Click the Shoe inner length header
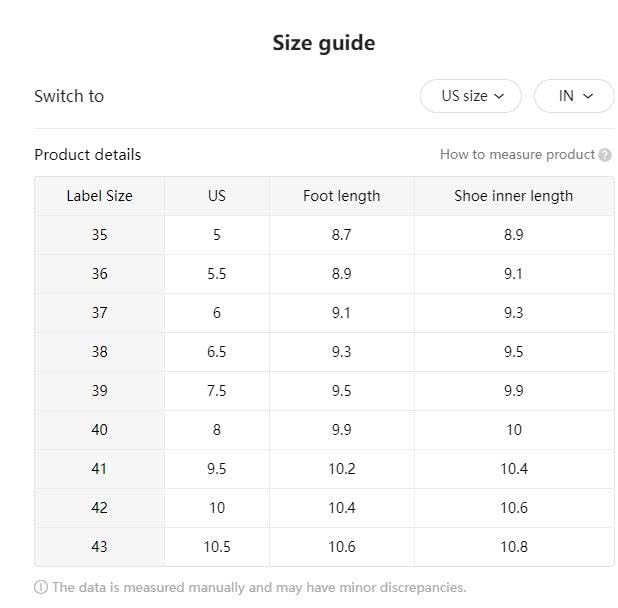618x608 pixels. click(513, 196)
